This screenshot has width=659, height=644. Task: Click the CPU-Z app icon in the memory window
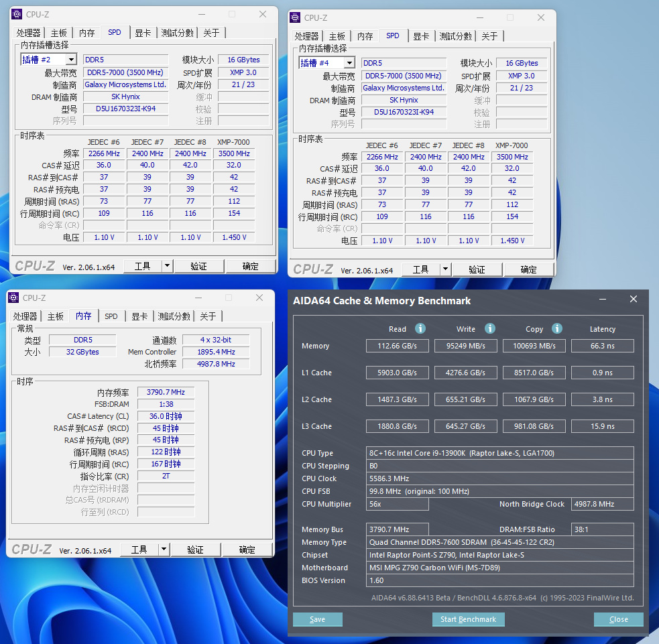[13, 298]
